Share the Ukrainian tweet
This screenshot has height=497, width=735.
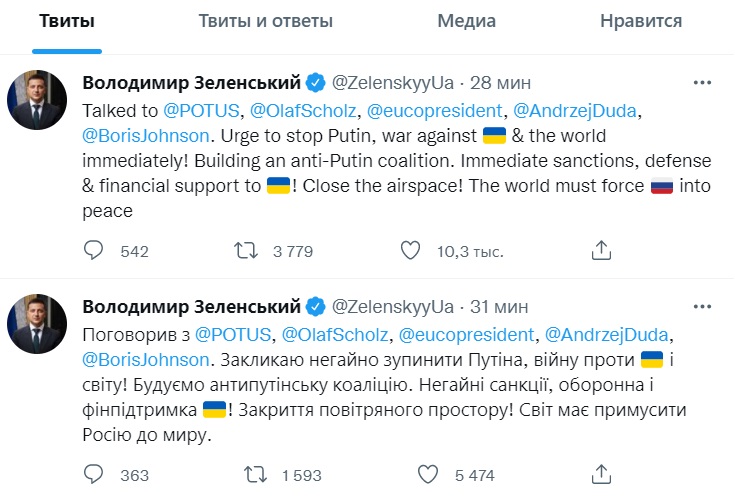point(601,473)
